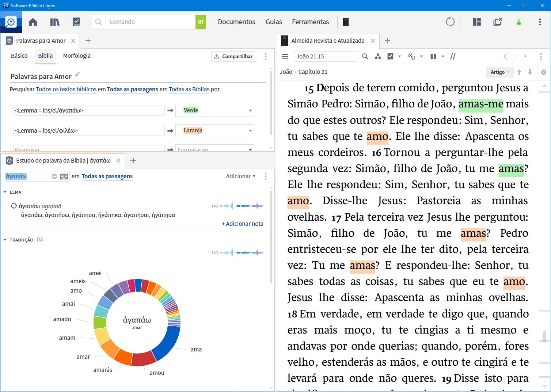Viewport: 551px width, 392px height.
Task: Open the Artigo navigation dropdown
Action: (x=499, y=72)
